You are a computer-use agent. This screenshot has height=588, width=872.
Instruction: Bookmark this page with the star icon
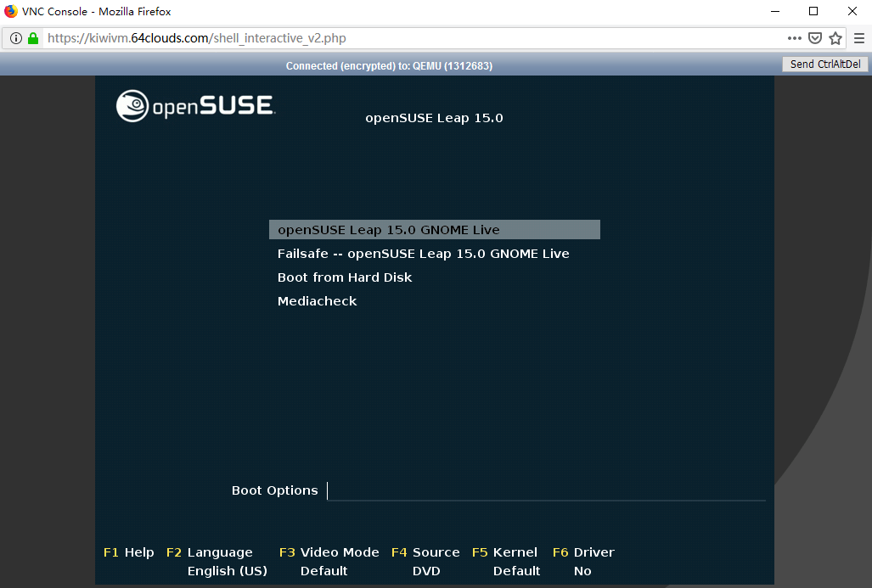point(835,38)
